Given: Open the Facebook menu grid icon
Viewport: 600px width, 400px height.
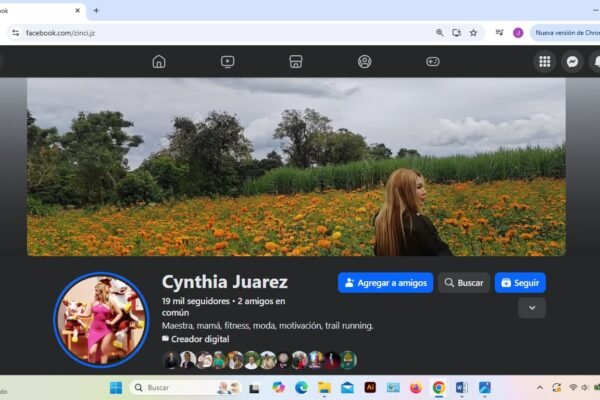Looking at the screenshot, I should click(x=544, y=62).
